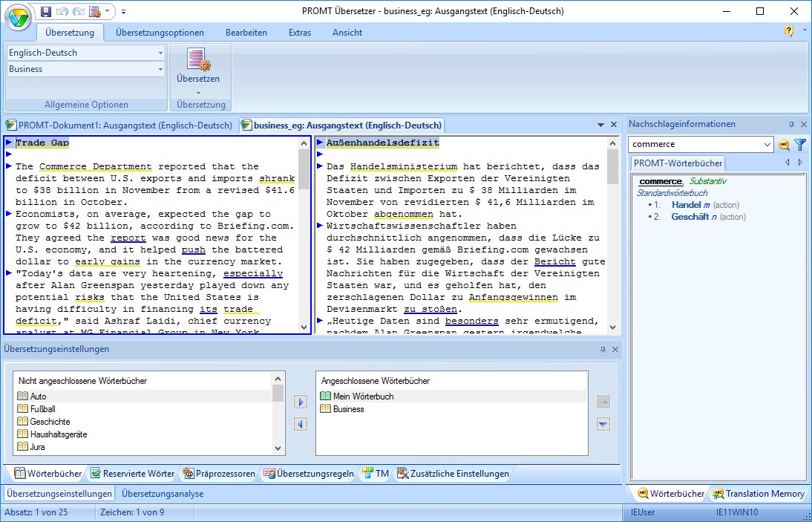Move dictionary up with the up arrow button
The height and width of the screenshot is (522, 812).
[603, 402]
